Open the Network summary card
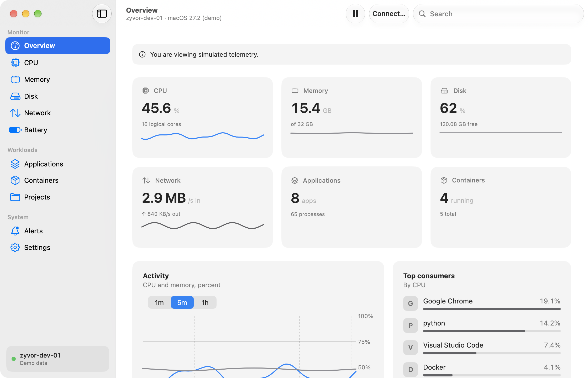Viewport: 588px width, 378px height. tap(203, 207)
